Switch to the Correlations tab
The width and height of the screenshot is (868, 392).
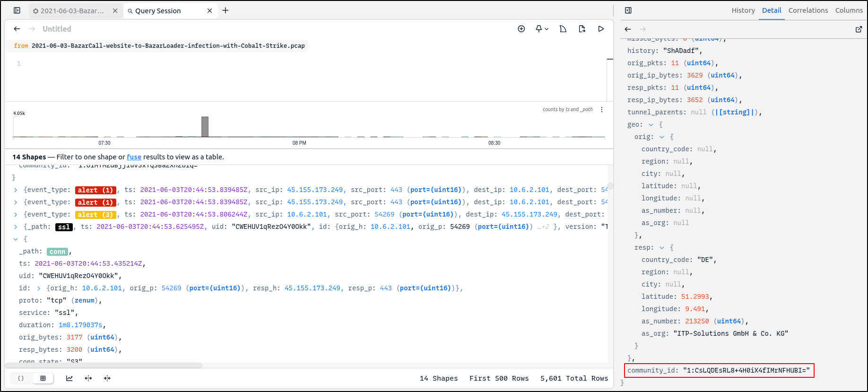(x=808, y=10)
